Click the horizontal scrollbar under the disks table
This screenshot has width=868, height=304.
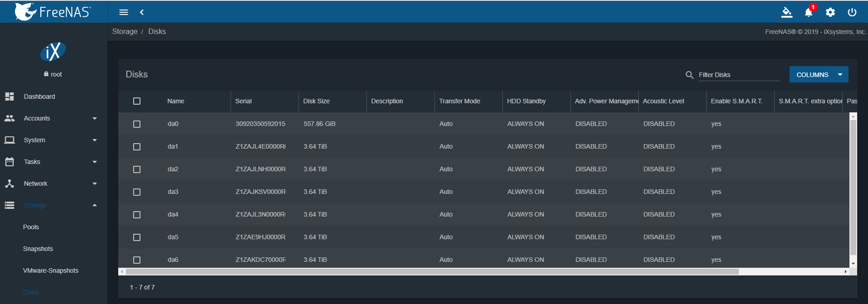pos(432,272)
